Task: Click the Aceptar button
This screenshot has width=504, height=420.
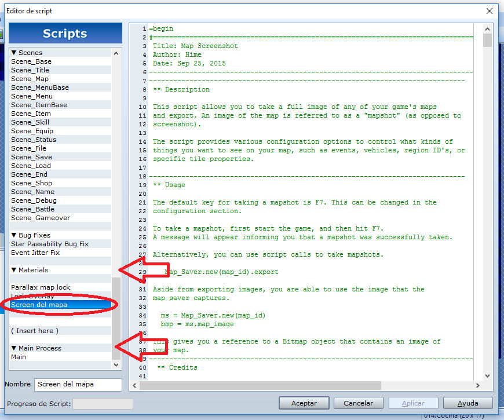Action: pyautogui.click(x=304, y=403)
